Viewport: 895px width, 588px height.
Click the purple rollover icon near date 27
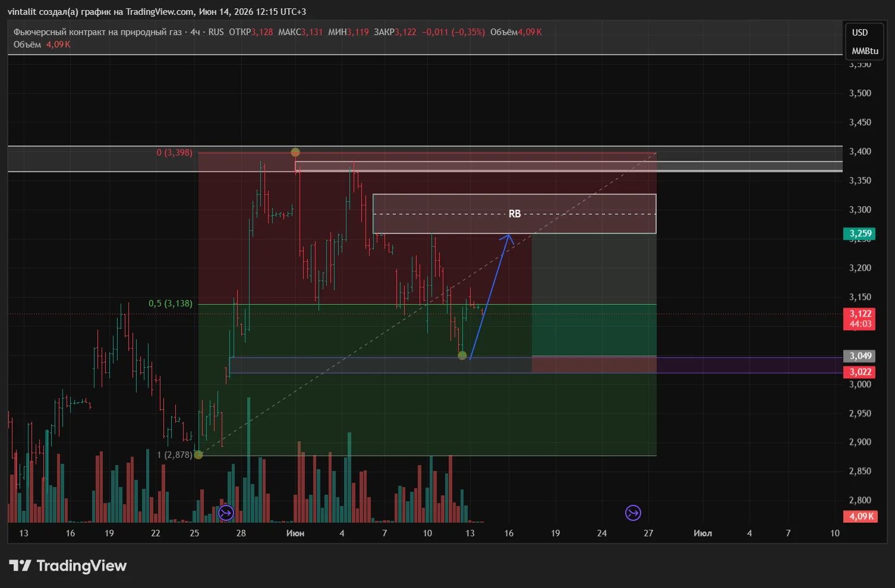click(x=633, y=513)
